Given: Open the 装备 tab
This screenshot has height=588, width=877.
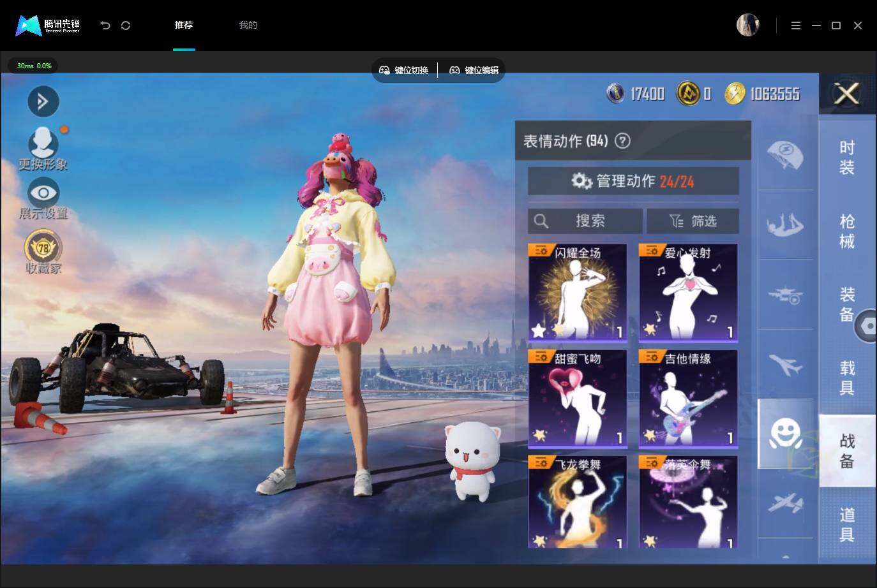Looking at the screenshot, I should coord(847,304).
